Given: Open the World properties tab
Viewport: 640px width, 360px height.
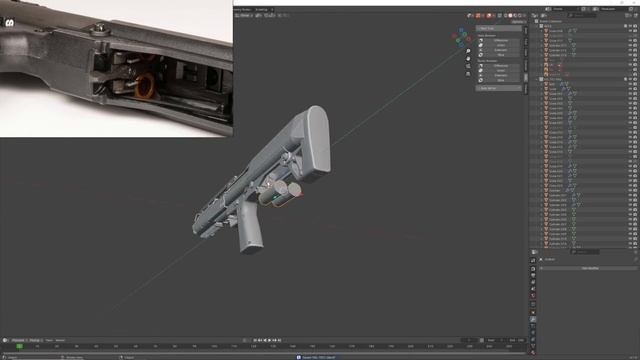Looking at the screenshot, I should point(533,295).
